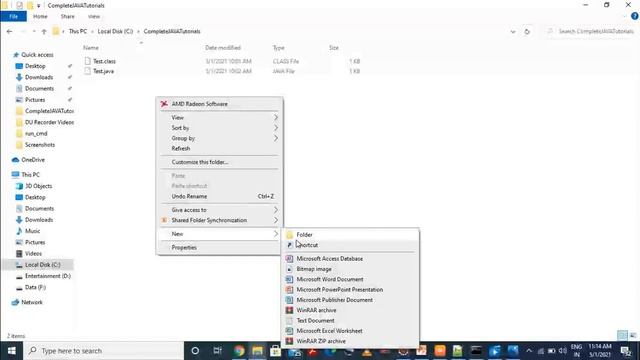Select Network in navigation pane

(32, 302)
